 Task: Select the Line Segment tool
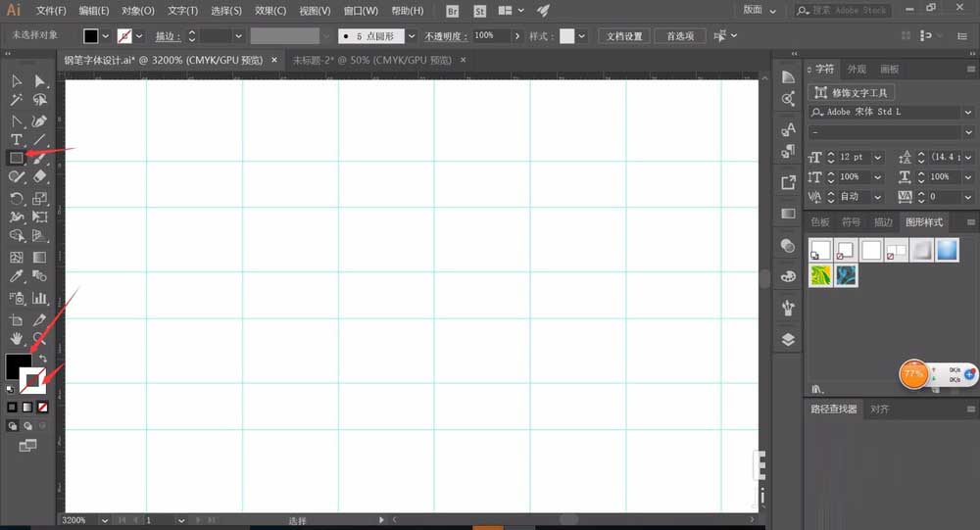[39, 139]
